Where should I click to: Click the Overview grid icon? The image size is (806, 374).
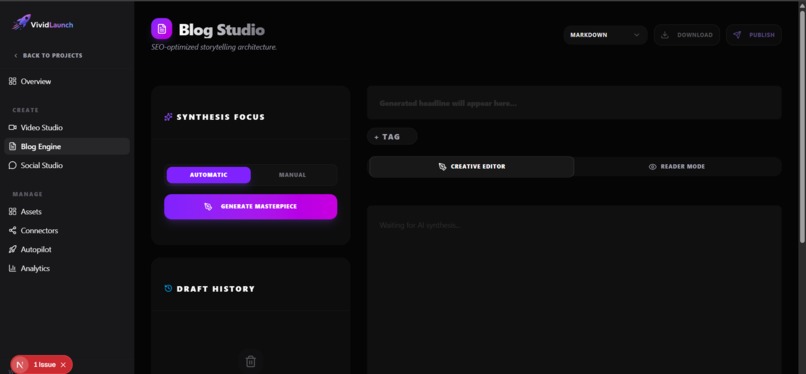click(x=13, y=81)
